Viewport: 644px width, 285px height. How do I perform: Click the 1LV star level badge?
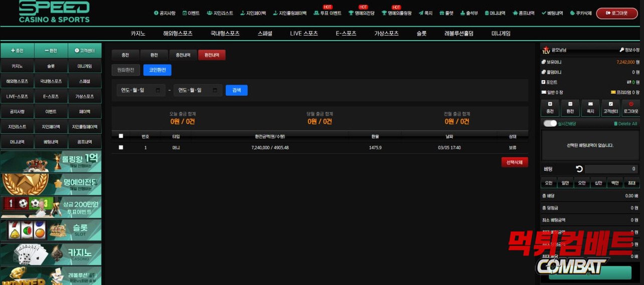coord(546,50)
